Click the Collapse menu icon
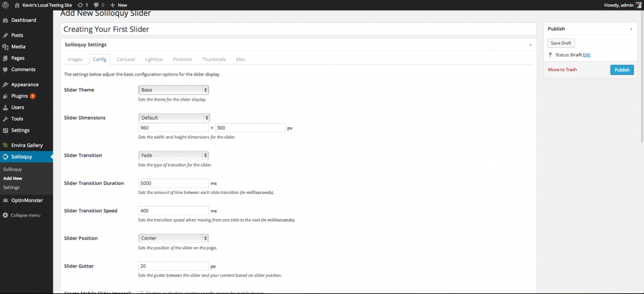Viewport: 644px width, 294px height. (6, 215)
